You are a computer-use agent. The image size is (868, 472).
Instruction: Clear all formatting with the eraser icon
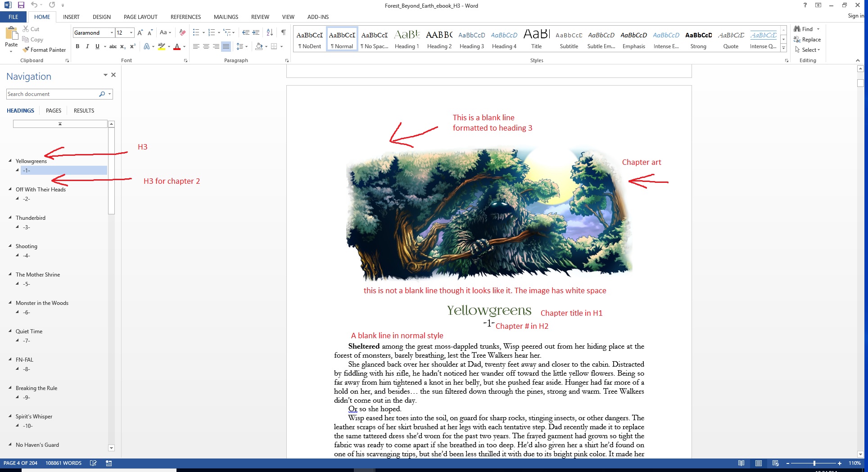pyautogui.click(x=182, y=32)
